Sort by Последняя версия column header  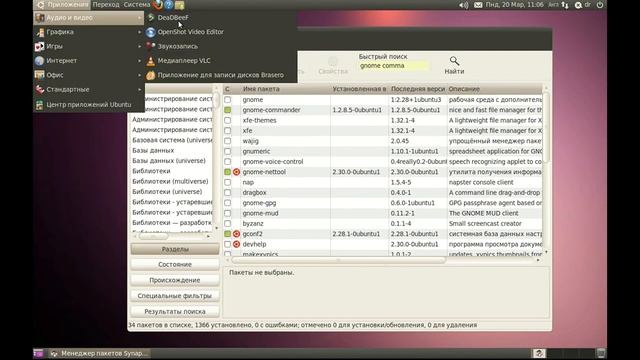coord(418,89)
